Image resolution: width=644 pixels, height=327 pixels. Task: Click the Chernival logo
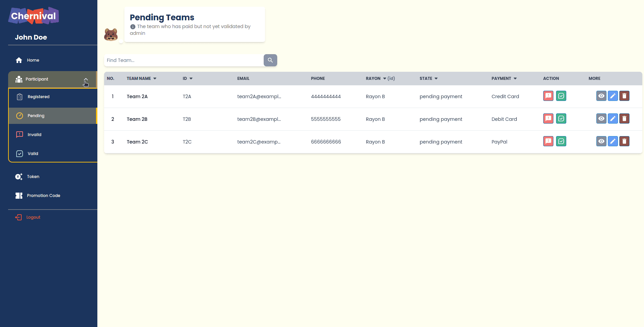[33, 16]
